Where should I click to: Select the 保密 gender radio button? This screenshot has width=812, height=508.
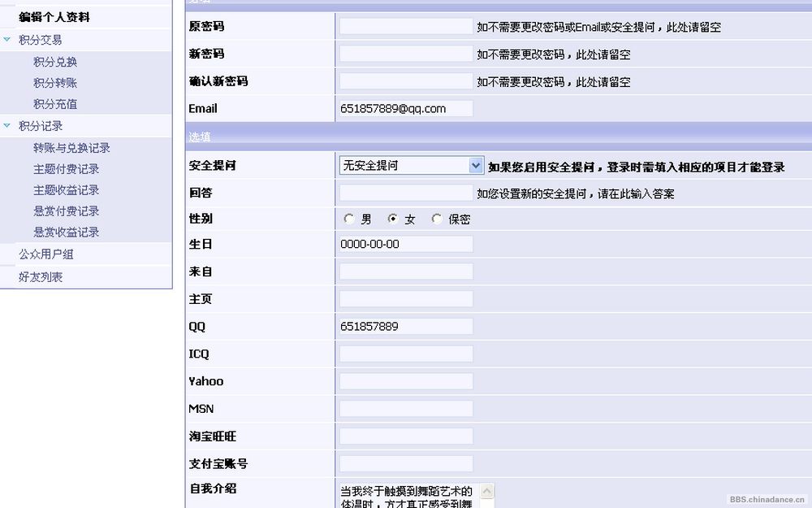[437, 219]
